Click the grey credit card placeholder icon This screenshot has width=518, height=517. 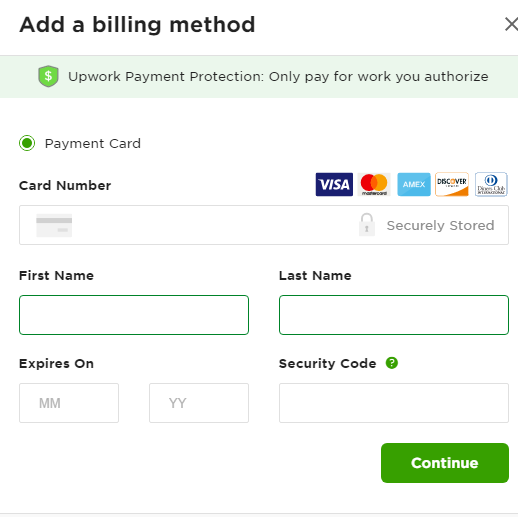coord(54,225)
